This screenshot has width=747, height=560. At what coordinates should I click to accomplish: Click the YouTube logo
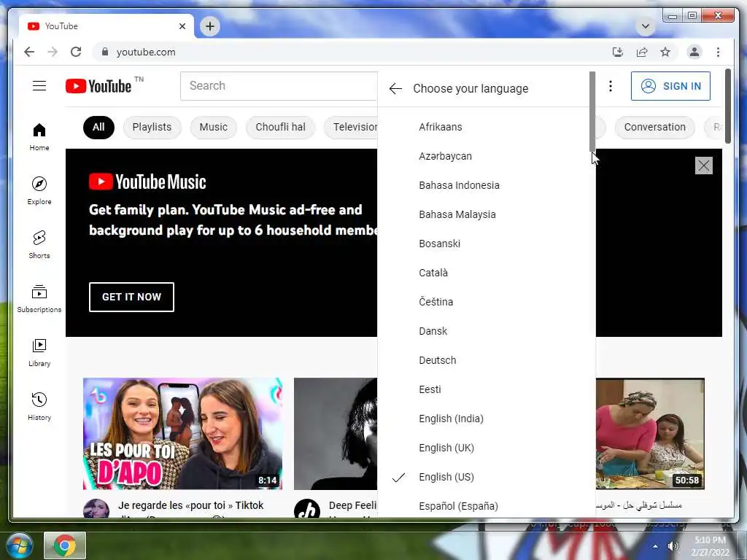[98, 86]
